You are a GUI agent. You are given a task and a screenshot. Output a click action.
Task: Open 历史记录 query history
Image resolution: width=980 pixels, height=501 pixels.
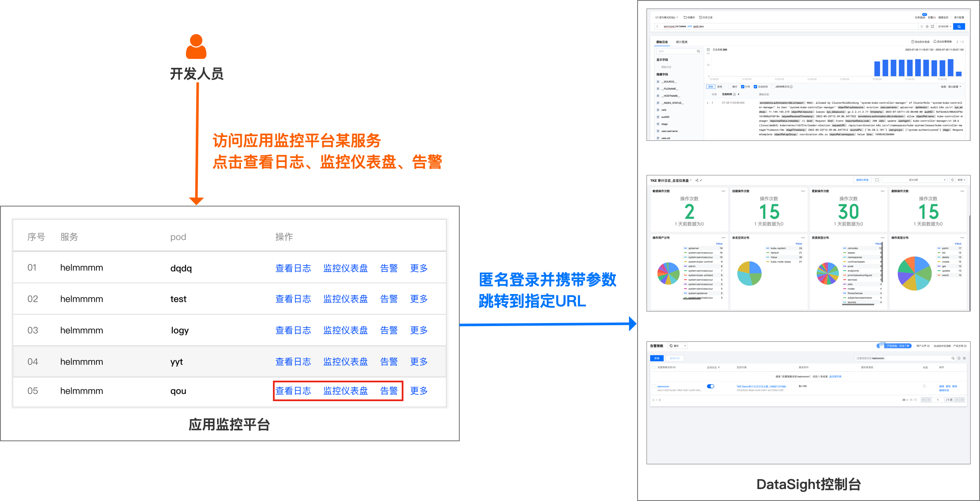tap(706, 17)
